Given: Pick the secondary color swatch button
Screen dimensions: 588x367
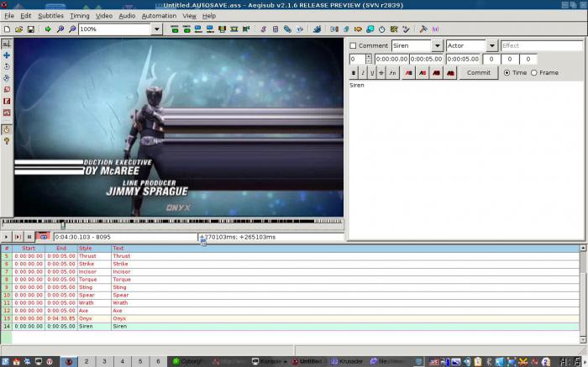Looking at the screenshot, I should [x=423, y=73].
